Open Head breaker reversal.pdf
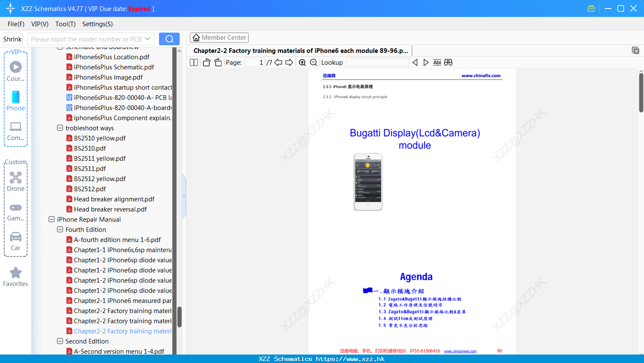 coord(110,209)
